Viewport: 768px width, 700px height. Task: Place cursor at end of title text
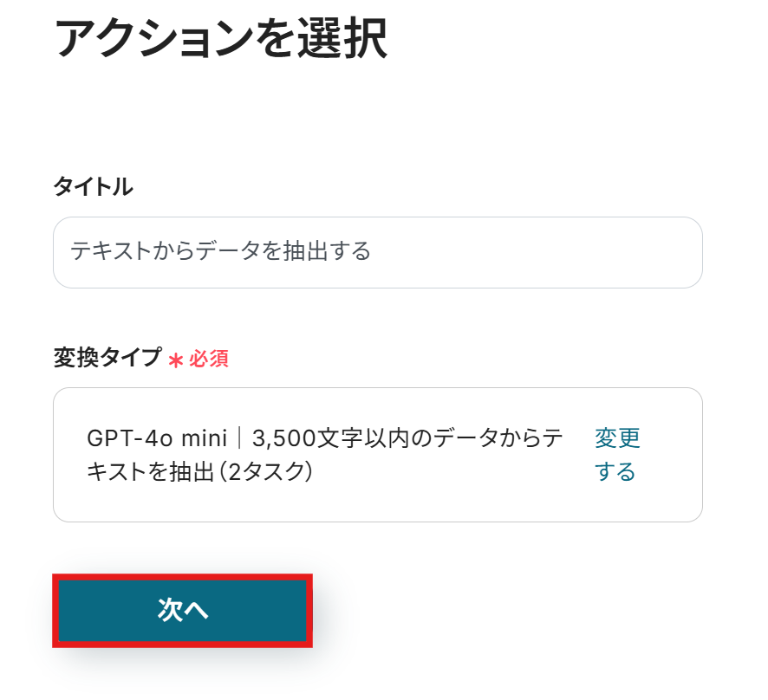(x=372, y=252)
